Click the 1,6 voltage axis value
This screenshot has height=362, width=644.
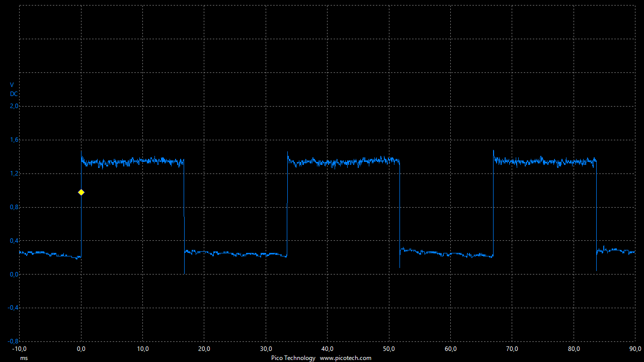click(14, 140)
